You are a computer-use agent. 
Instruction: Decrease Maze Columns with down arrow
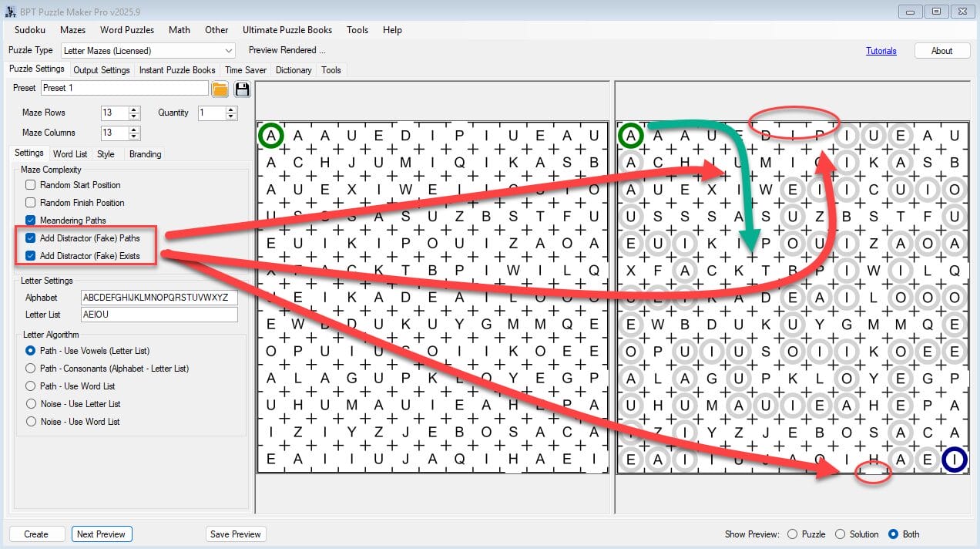coord(136,136)
